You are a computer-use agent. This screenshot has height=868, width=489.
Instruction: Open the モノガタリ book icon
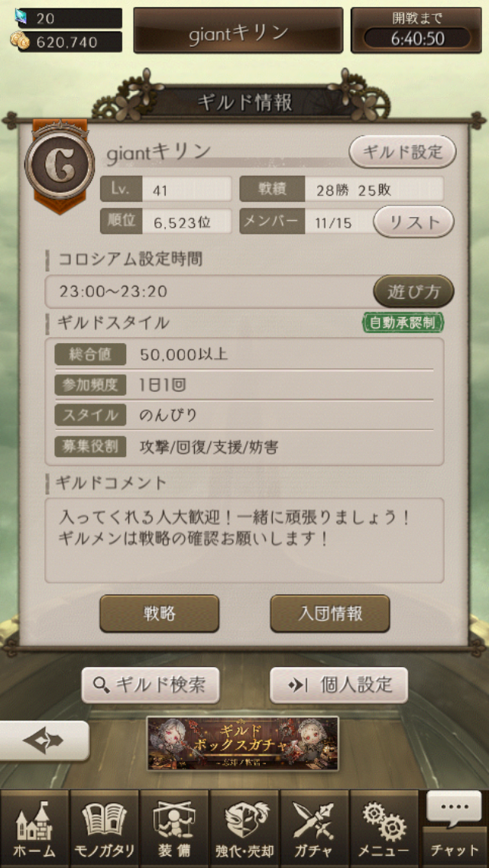pos(105,828)
